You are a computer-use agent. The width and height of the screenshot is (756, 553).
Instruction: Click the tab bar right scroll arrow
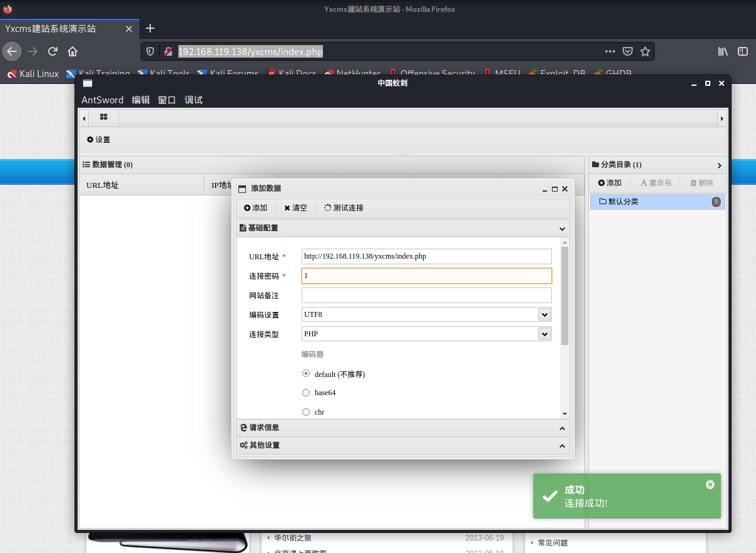click(722, 118)
